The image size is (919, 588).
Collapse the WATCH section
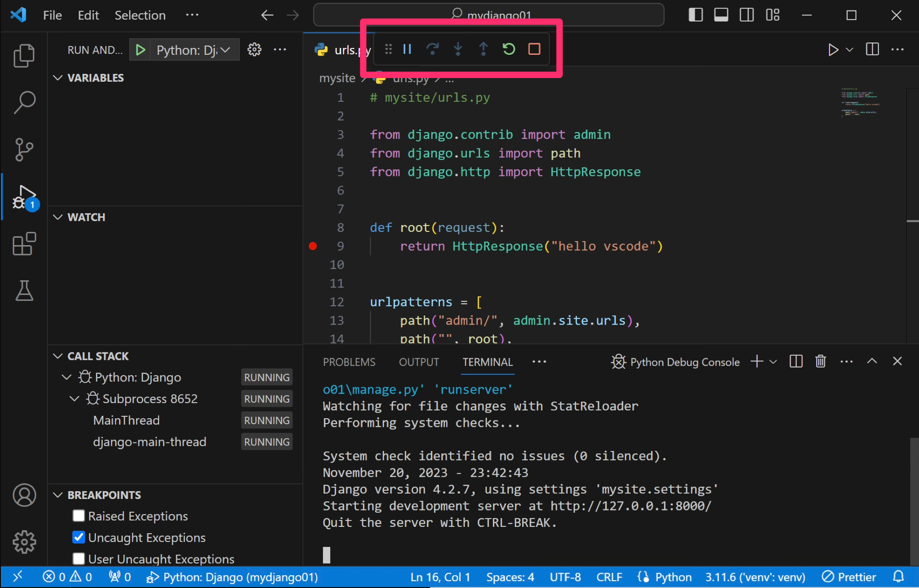[x=57, y=217]
